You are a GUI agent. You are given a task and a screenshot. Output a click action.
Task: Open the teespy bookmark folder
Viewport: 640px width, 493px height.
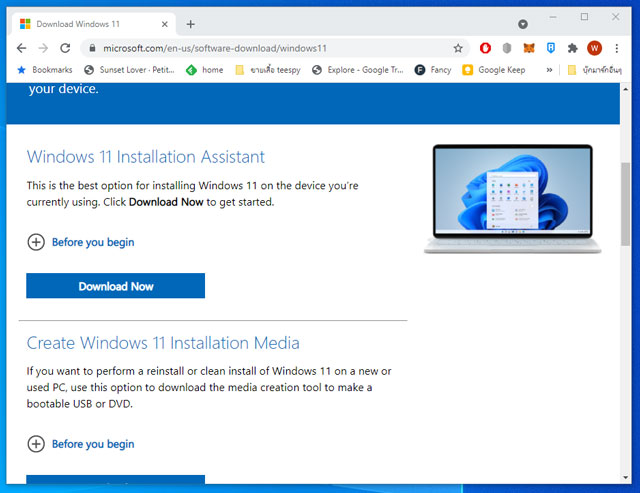(268, 70)
